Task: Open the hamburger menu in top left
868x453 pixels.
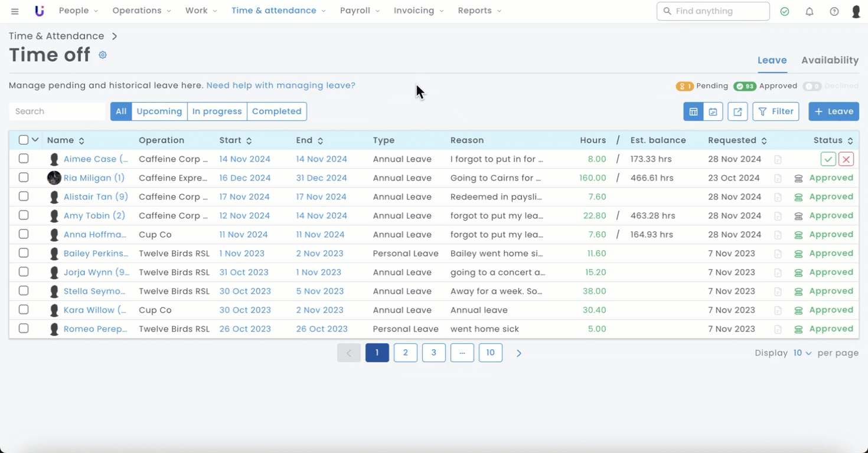Action: coord(15,11)
